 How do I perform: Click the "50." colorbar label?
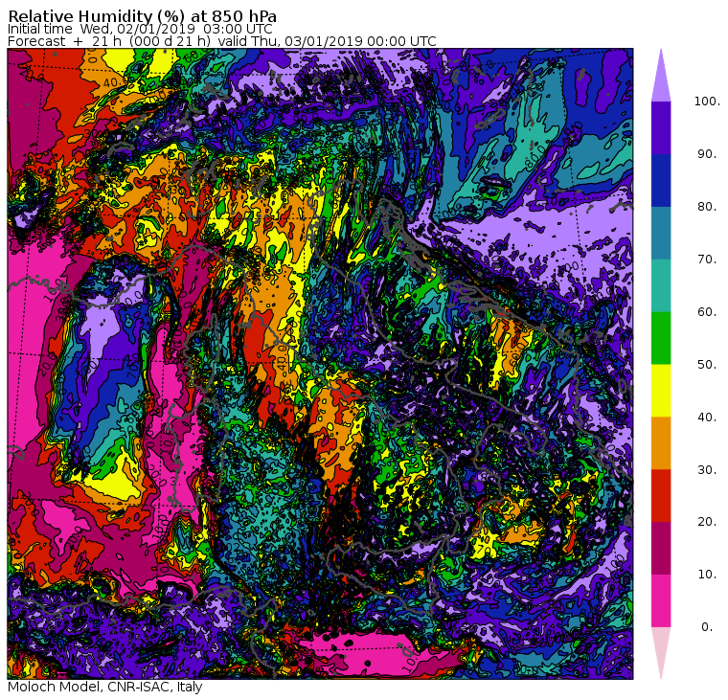(x=707, y=365)
